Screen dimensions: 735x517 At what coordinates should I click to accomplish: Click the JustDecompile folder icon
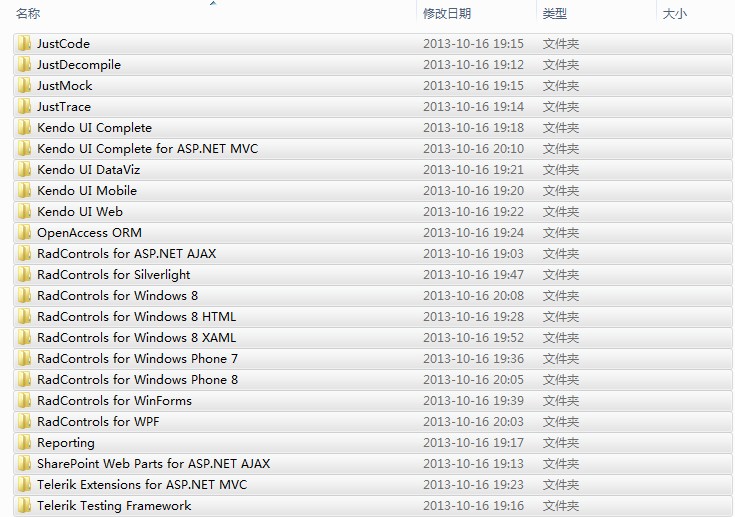coord(24,65)
